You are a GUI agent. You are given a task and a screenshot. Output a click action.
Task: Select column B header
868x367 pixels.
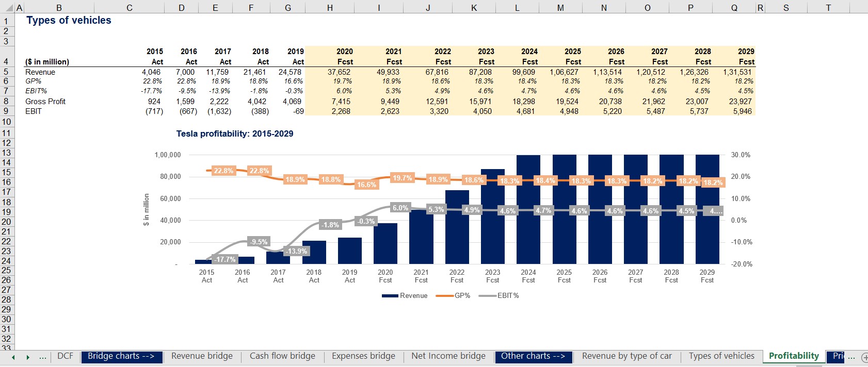59,8
